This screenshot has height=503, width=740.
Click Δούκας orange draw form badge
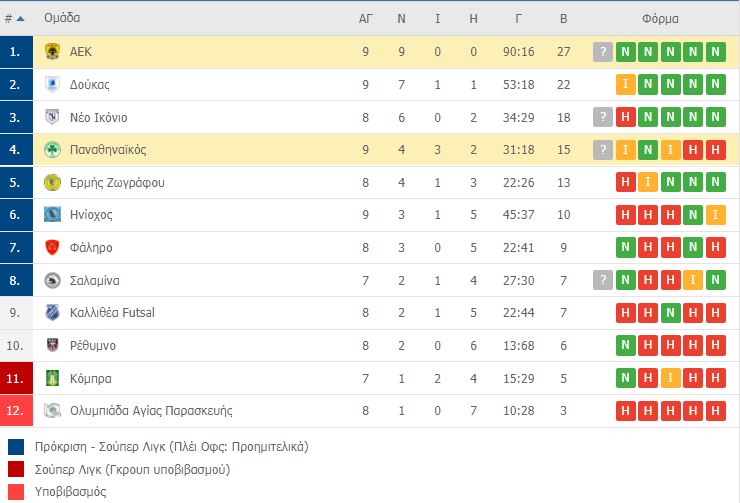(625, 85)
